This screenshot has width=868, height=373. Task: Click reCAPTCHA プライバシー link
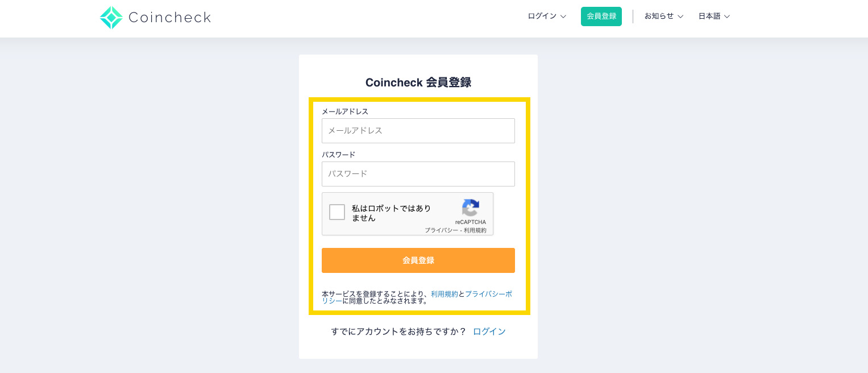pos(441,230)
